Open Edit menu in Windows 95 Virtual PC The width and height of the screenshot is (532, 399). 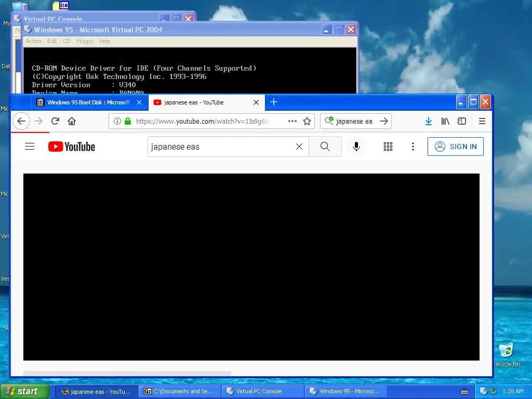[52, 41]
